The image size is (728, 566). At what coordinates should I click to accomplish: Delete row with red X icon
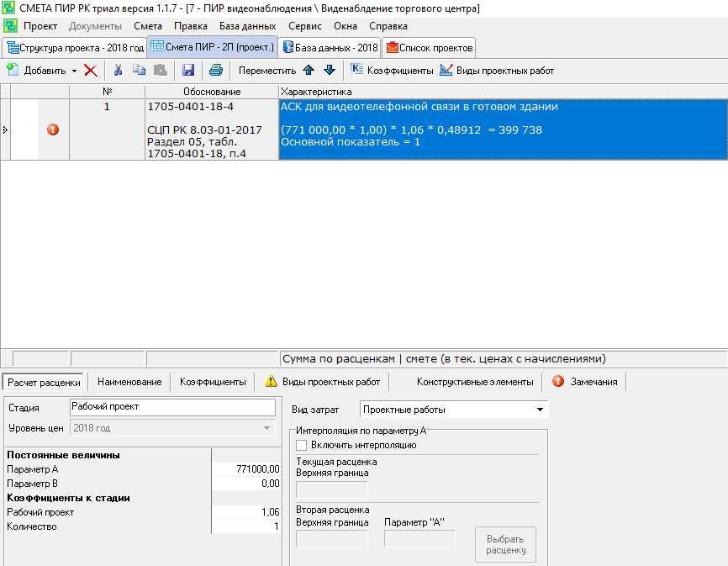(91, 71)
